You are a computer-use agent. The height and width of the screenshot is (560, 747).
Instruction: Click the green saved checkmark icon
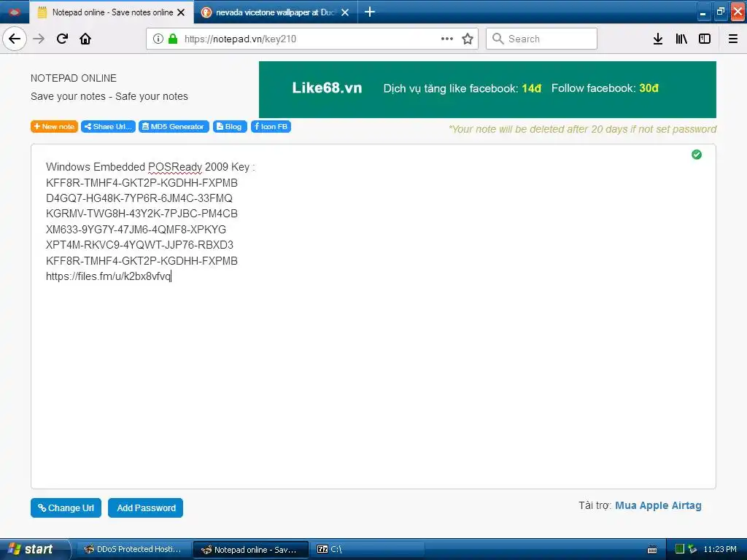pos(697,155)
